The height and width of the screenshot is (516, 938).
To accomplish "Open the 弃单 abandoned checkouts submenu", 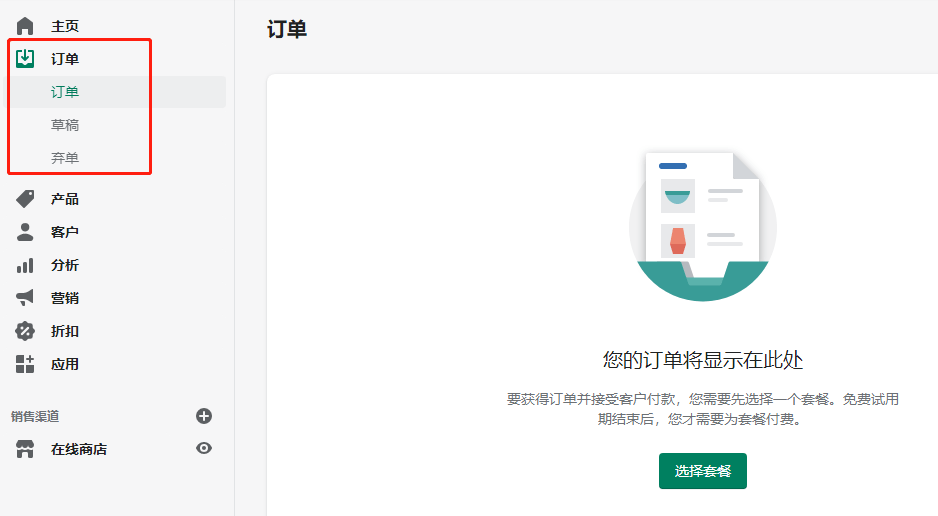I will (x=65, y=158).
